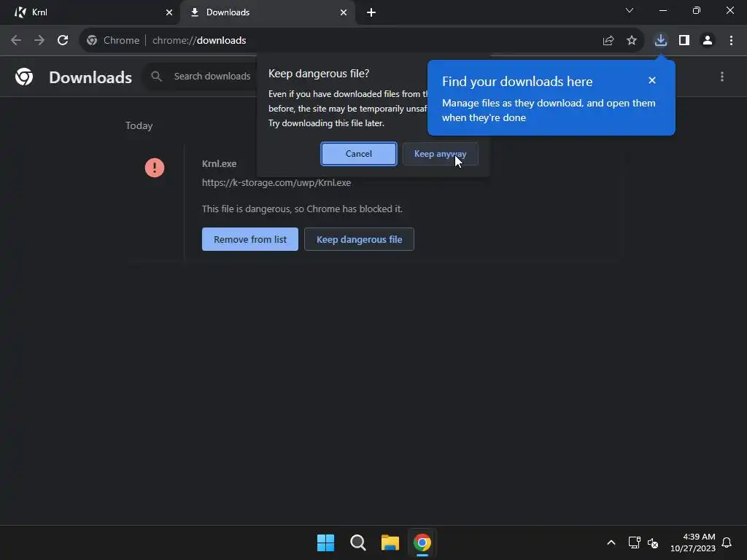Open the Chrome profile menu
This screenshot has height=560, width=747.
[708, 41]
